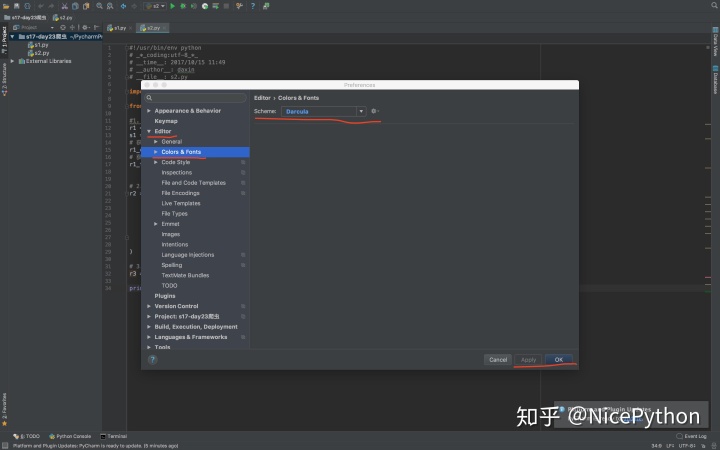The width and height of the screenshot is (720, 450).
Task: Click the Stop square icon
Action: 226,6
